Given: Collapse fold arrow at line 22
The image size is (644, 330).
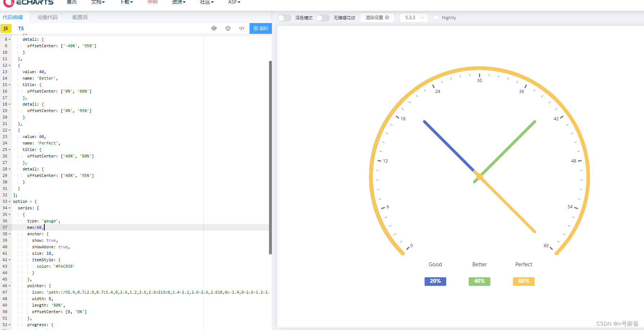Looking at the screenshot, I should coord(10,130).
